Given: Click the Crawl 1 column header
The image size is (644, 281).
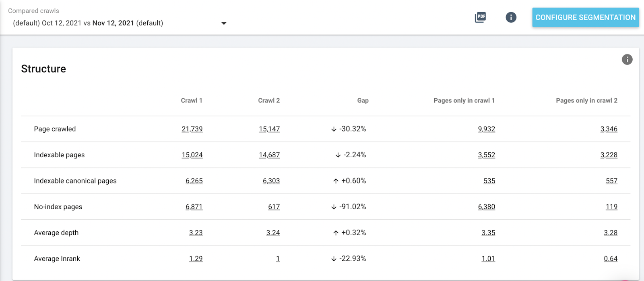Looking at the screenshot, I should (x=192, y=100).
